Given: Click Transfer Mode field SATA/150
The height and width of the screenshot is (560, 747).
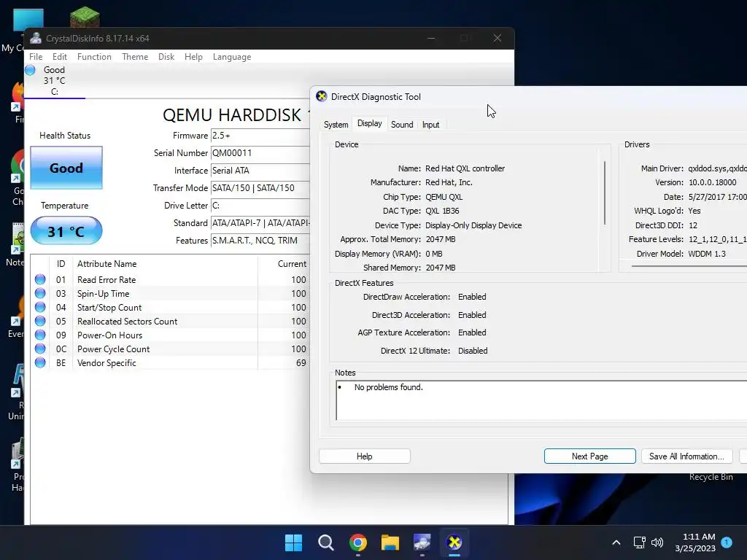Looking at the screenshot, I should [x=260, y=188].
